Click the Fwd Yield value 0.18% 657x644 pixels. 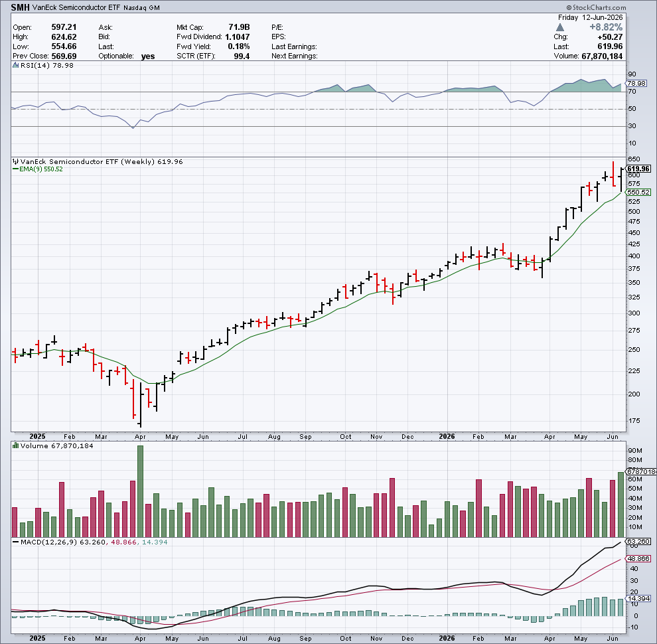click(239, 46)
